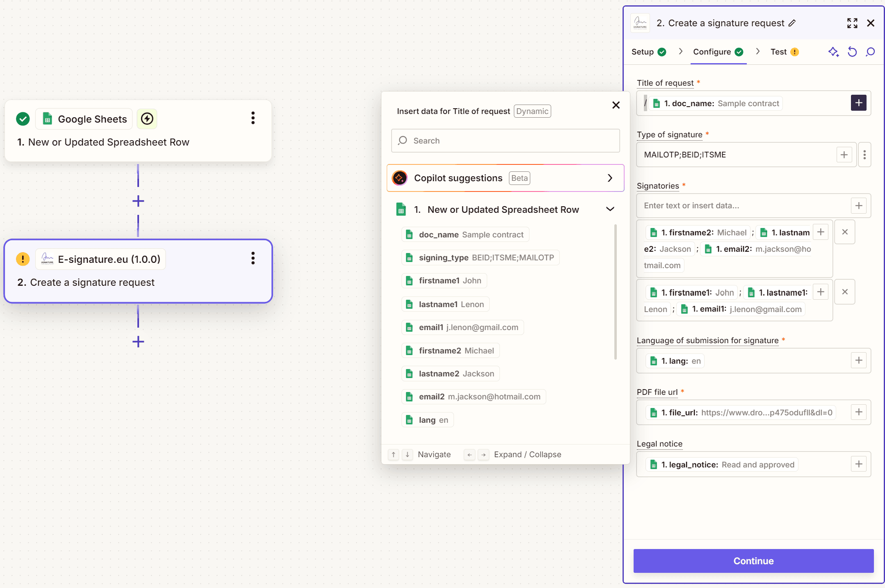Select the firstname2 Michael data pill
The image size is (885, 588).
[450, 351]
